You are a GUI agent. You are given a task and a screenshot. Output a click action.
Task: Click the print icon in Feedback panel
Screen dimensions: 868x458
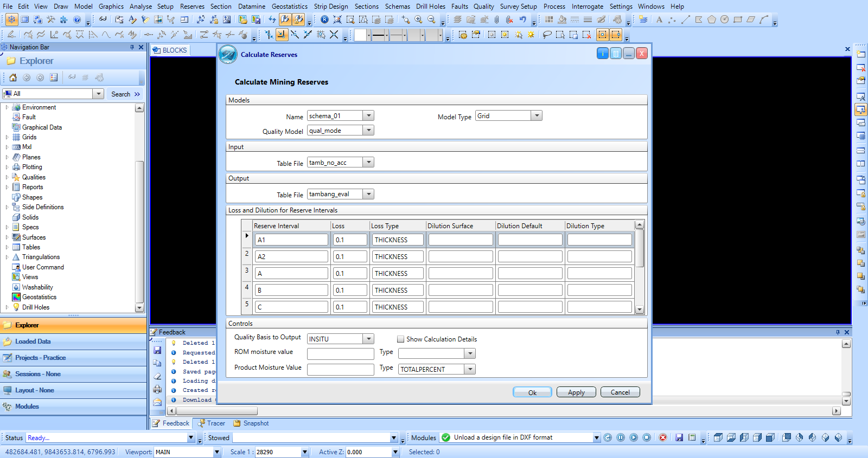click(x=157, y=389)
